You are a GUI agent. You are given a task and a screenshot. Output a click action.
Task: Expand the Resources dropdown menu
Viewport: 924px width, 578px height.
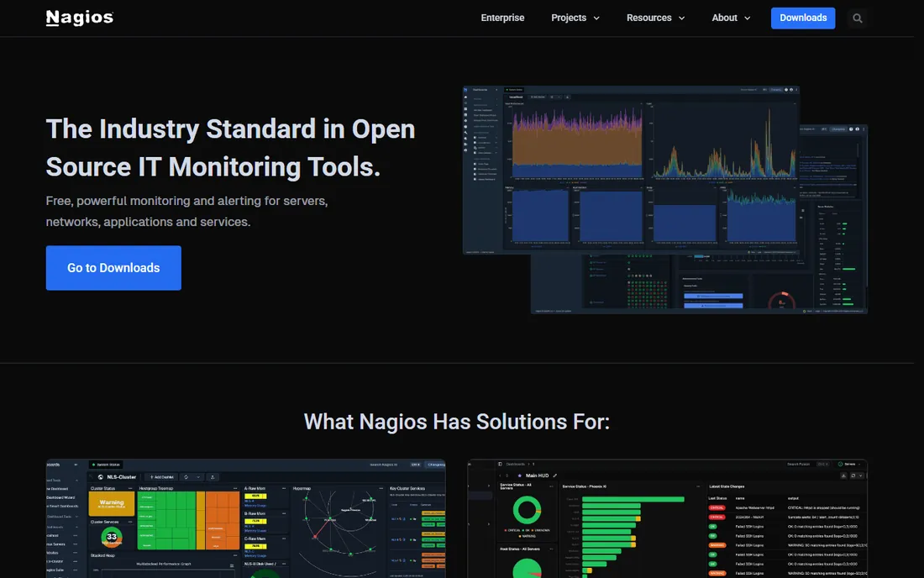655,18
